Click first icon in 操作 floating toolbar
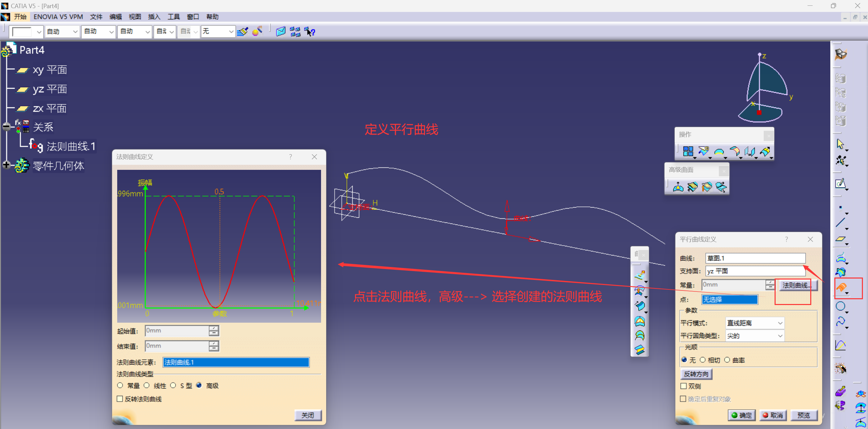Screen dimensions: 868x429 pos(688,151)
